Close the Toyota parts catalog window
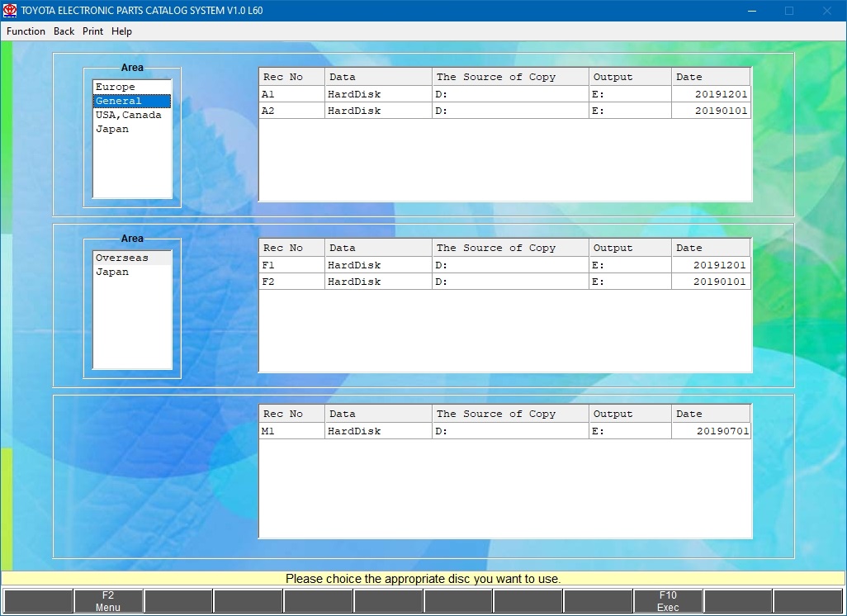 [x=827, y=10]
